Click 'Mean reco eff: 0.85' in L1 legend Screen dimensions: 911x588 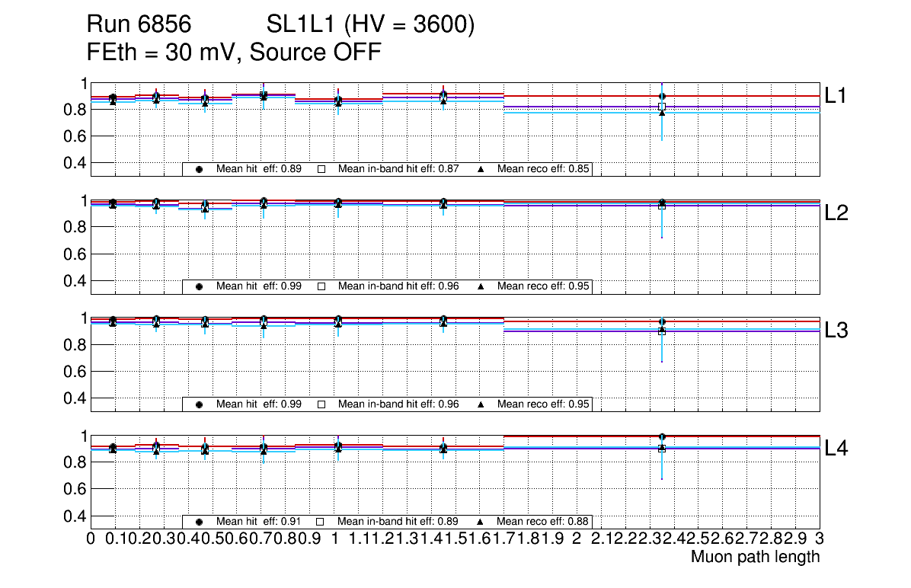coord(544,169)
